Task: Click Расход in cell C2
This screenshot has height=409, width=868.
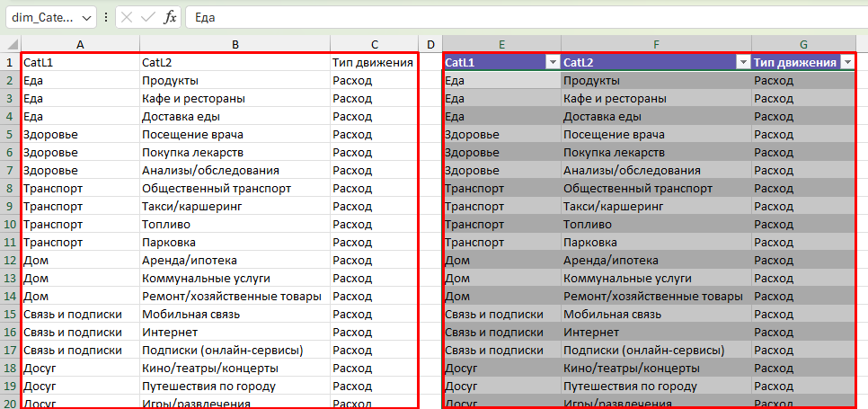Action: [x=375, y=81]
